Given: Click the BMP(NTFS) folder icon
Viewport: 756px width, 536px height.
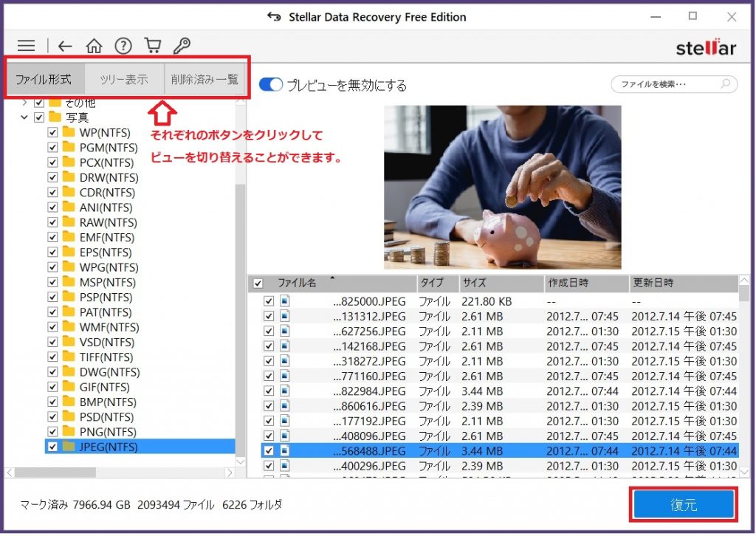Looking at the screenshot, I should pos(69,402).
